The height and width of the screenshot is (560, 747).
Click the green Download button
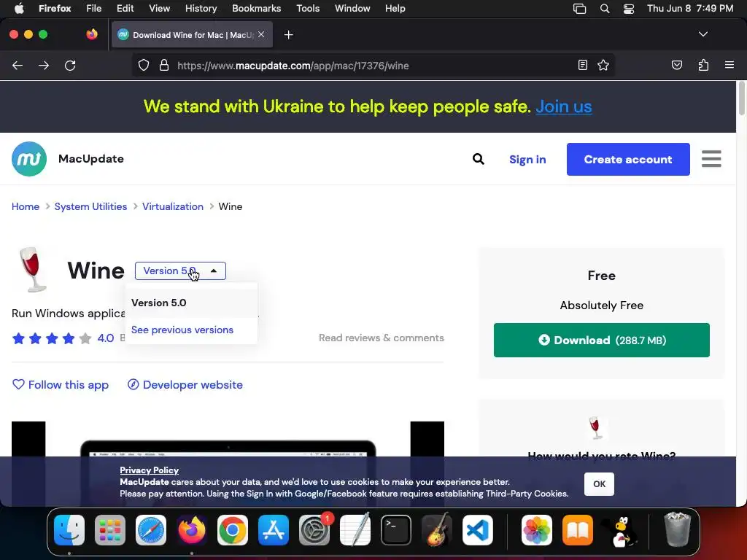point(601,340)
